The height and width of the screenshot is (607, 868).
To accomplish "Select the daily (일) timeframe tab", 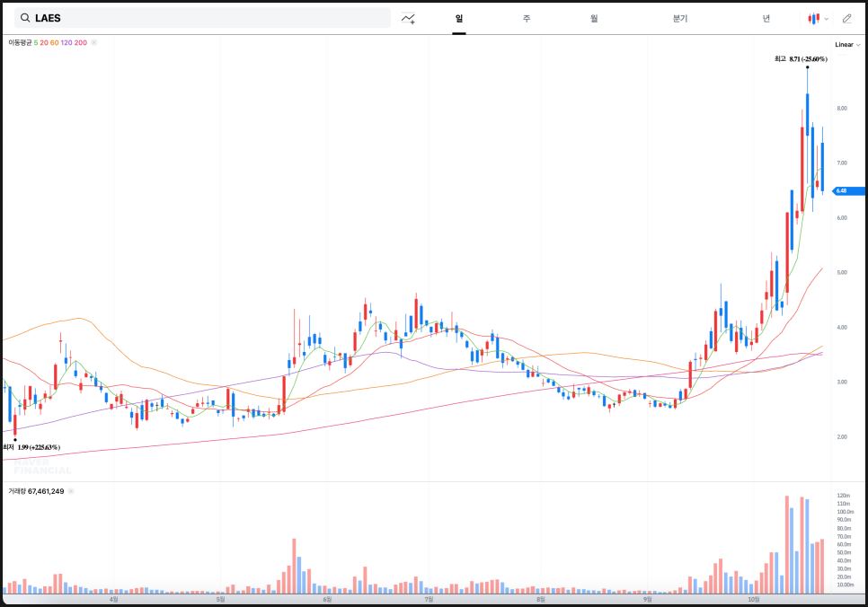I will tap(459, 18).
